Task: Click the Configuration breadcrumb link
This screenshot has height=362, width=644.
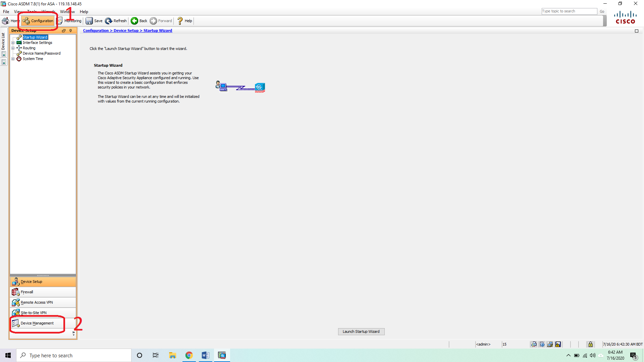Action: tap(96, 31)
